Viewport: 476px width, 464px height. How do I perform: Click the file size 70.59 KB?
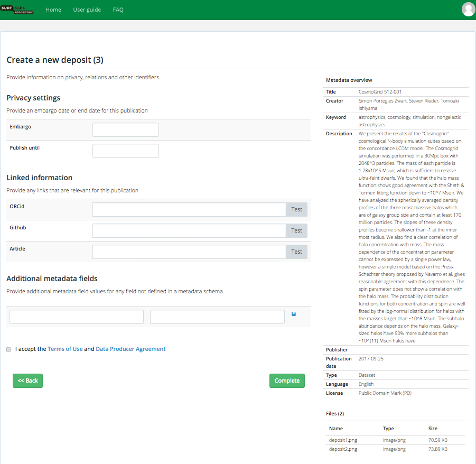(438, 440)
